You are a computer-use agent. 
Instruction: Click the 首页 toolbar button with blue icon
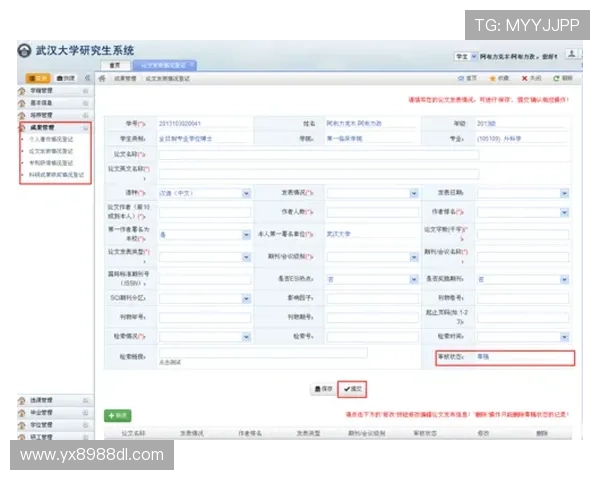click(x=467, y=78)
